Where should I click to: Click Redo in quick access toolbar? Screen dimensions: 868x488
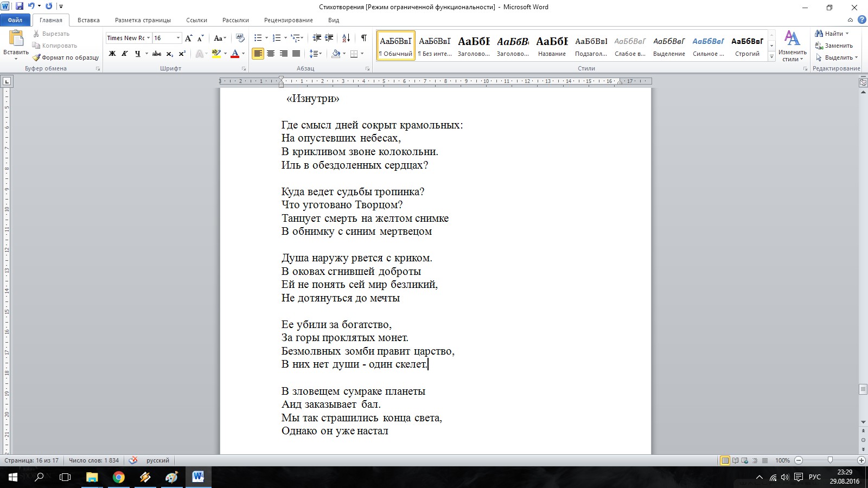tap(49, 7)
